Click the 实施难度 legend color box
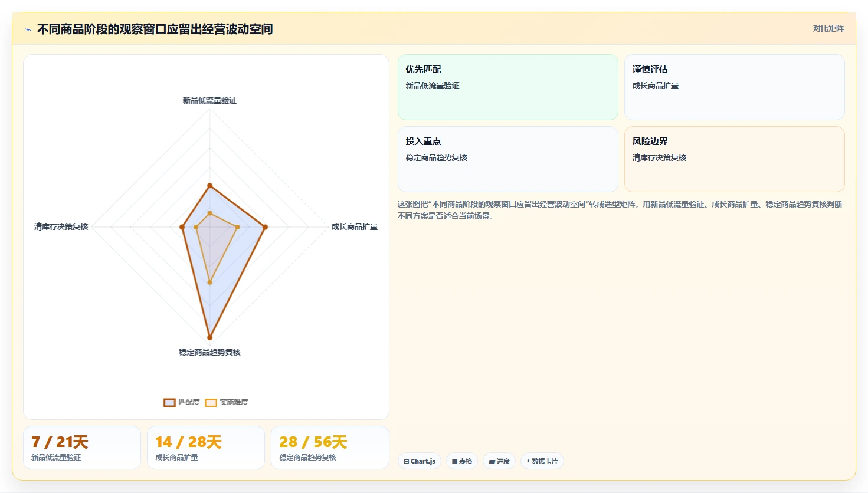Screen dimensions: 868x493 211,403
